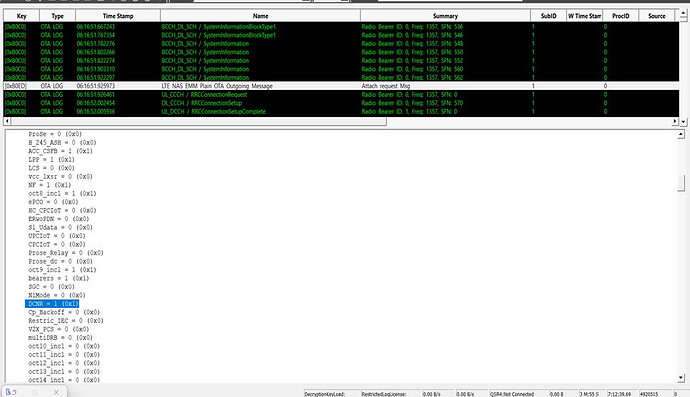This screenshot has height=397, width=690.
Task: Select the oct9_incl = 1 line
Action: [x=62, y=270]
